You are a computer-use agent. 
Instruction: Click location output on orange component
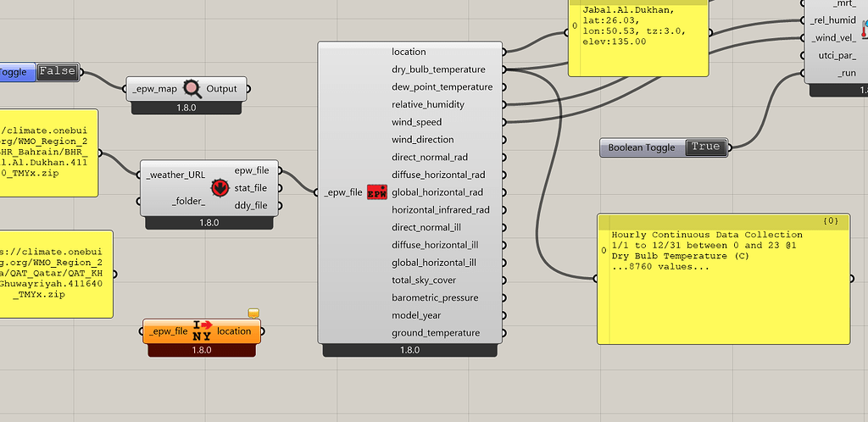click(234, 331)
